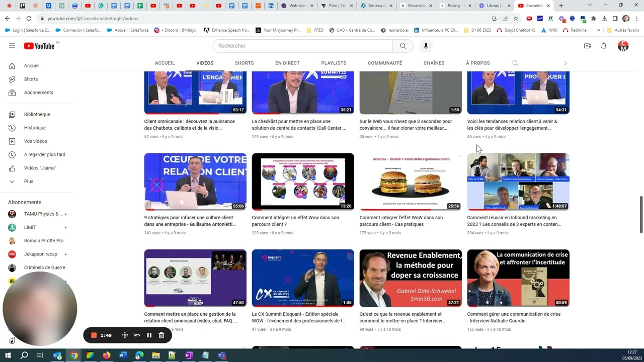Open Chrome extensions puzzle icon
The height and width of the screenshot is (362, 644).
593,19
